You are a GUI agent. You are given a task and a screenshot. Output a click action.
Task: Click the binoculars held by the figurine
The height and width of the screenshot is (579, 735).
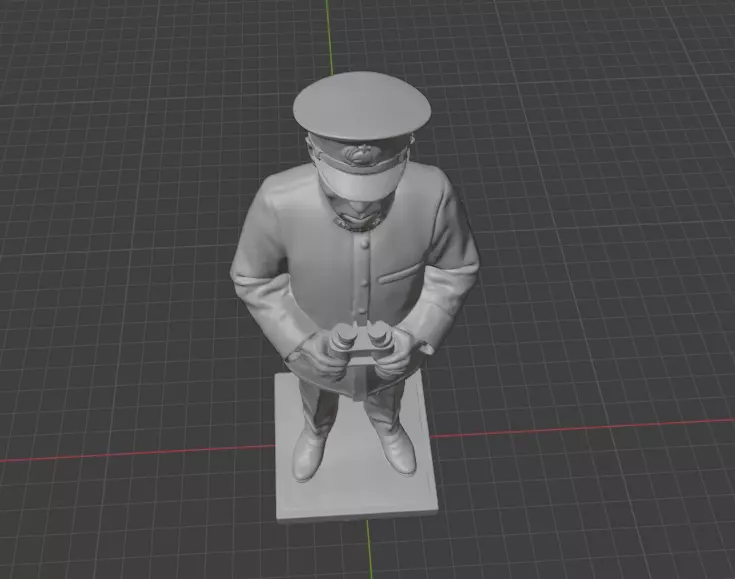point(360,344)
